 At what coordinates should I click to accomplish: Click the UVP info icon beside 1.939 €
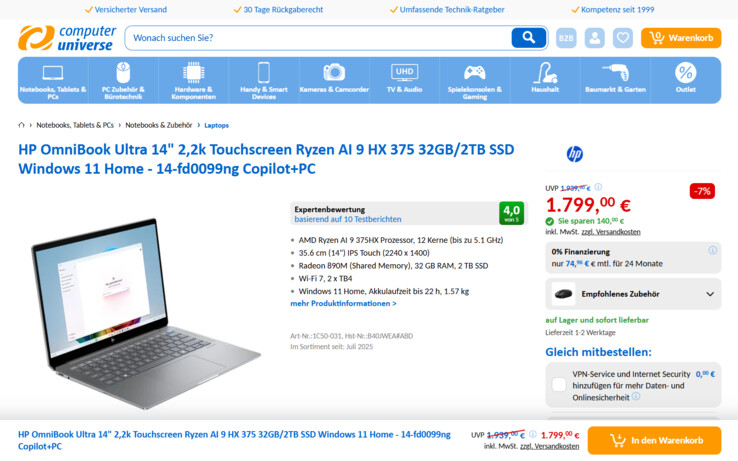point(598,187)
